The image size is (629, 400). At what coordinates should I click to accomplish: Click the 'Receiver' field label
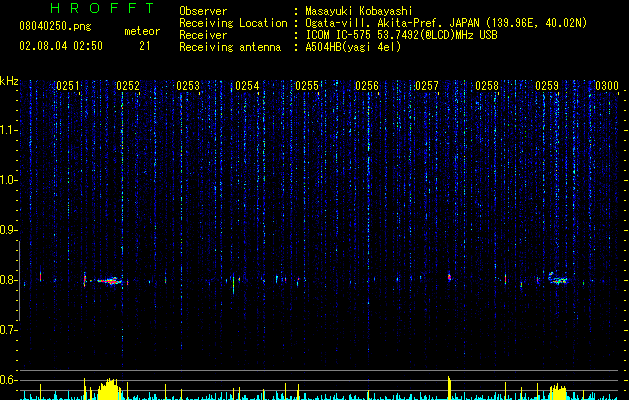click(x=203, y=35)
